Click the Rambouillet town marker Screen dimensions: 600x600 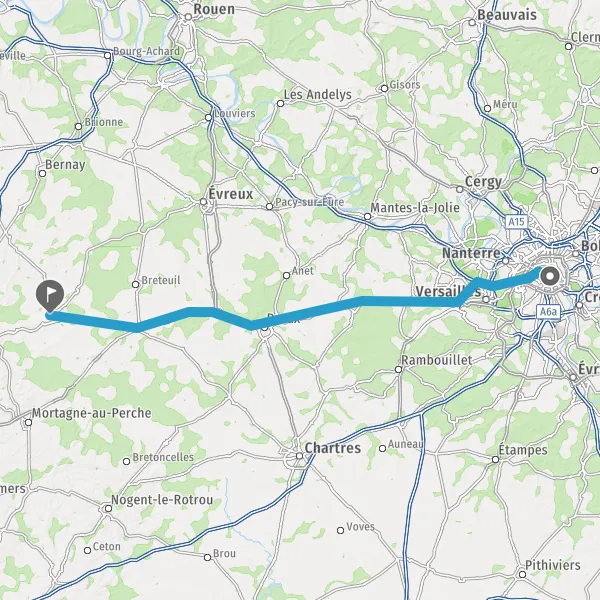coord(398,369)
